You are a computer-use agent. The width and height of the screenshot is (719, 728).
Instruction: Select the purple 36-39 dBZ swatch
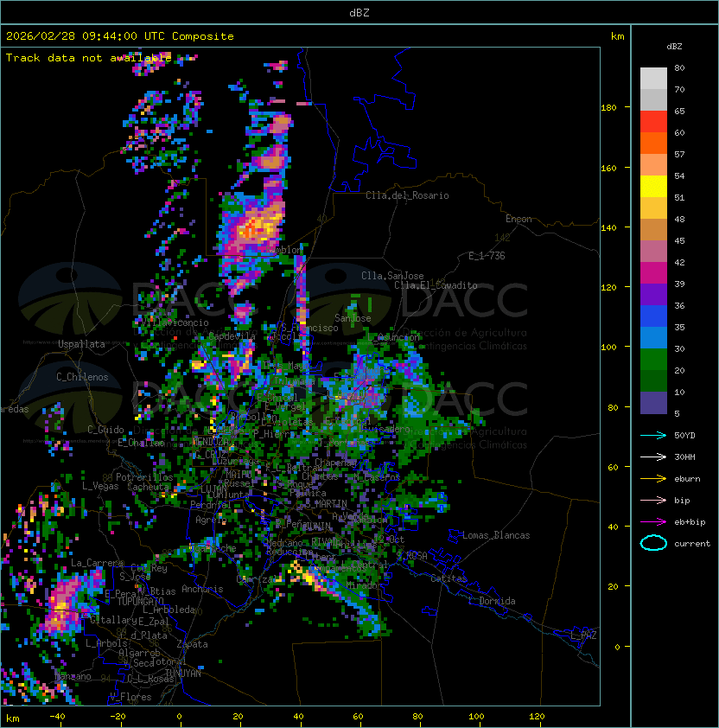(x=653, y=295)
